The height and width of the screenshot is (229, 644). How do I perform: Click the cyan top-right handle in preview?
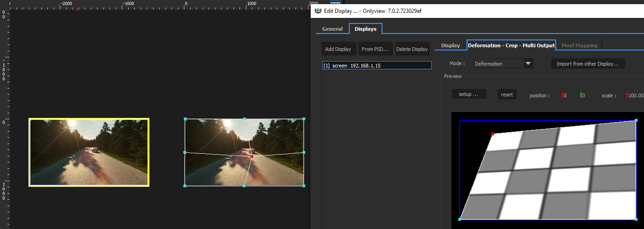pyautogui.click(x=636, y=120)
